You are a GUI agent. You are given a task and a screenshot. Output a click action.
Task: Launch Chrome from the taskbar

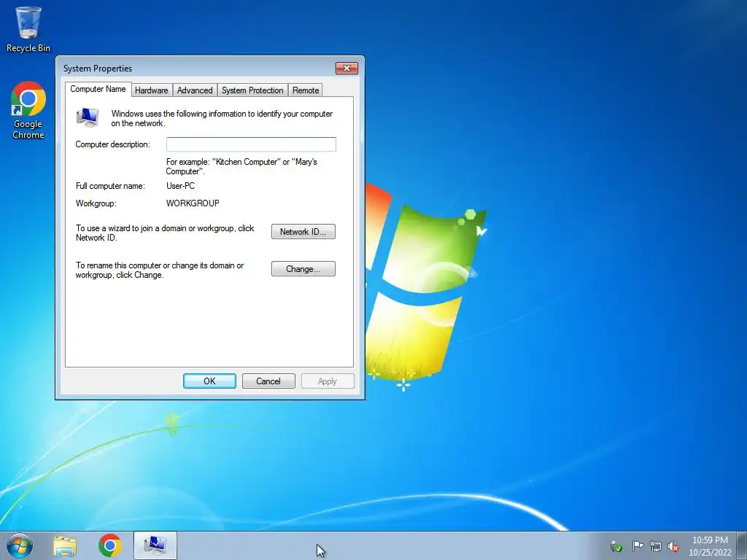[x=110, y=545]
